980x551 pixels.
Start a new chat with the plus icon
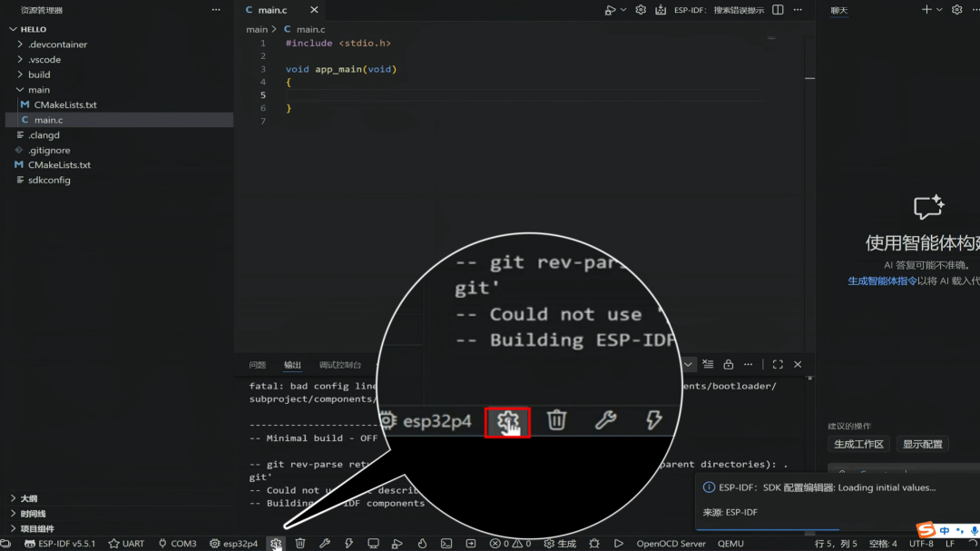[926, 10]
